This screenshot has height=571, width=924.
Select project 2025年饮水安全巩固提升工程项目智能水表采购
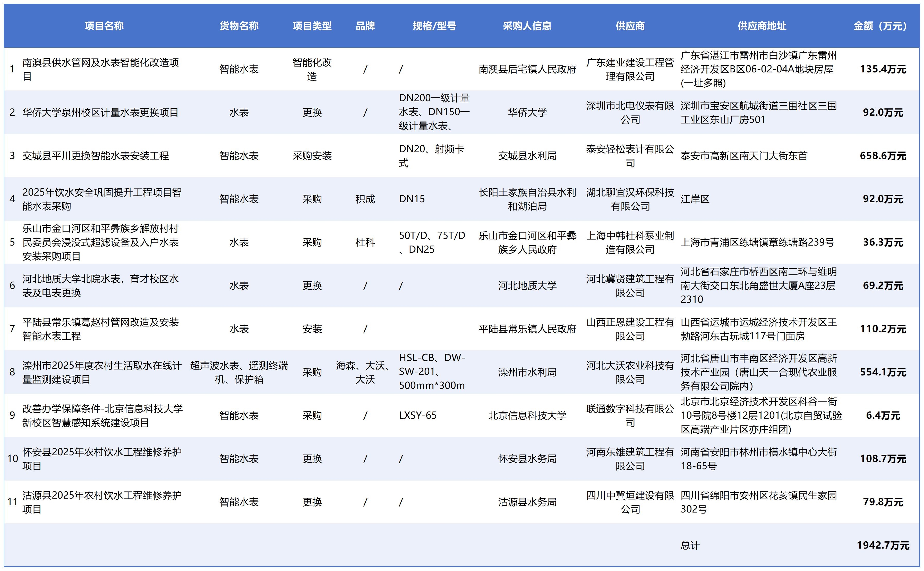(102, 199)
